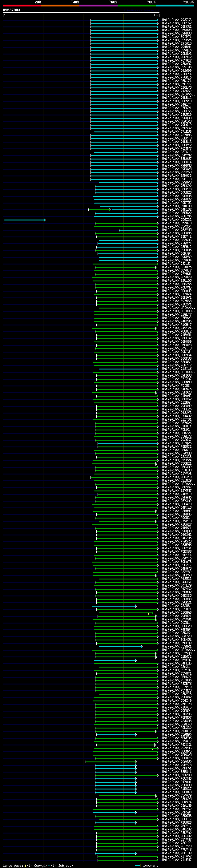Click the short cyan bar for Q68YM5
The height and width of the screenshot is (868, 197).
pos(139,230)
